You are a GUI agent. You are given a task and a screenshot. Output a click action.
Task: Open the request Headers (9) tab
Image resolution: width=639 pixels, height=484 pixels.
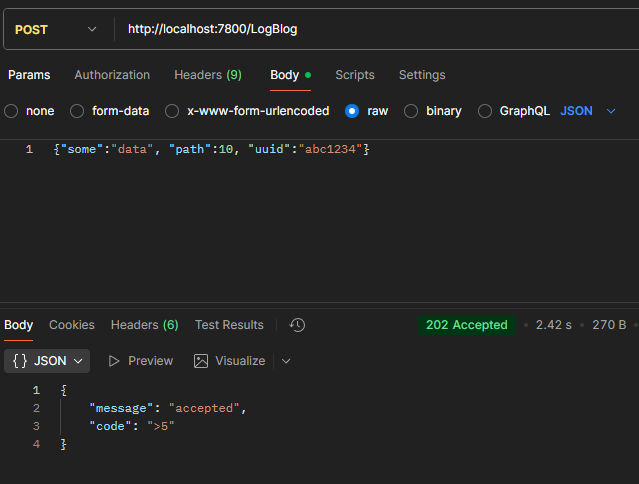click(x=208, y=75)
